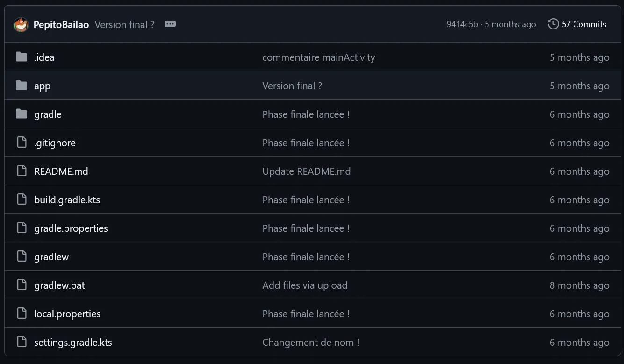Click PepitoBailao's avatar image
624x364 pixels.
point(21,24)
